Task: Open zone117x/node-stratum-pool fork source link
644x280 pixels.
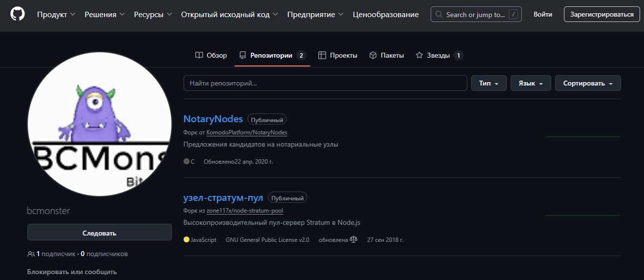Action: [x=245, y=211]
